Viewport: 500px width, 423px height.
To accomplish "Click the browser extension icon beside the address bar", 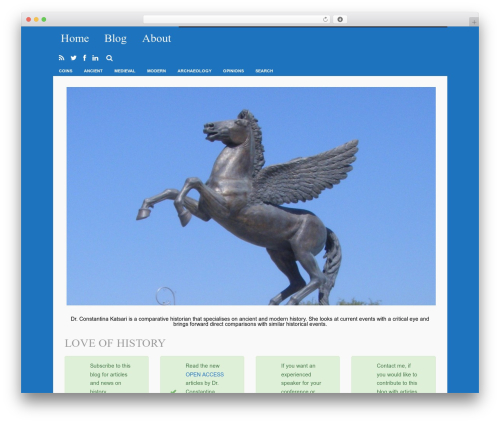I will [x=340, y=19].
